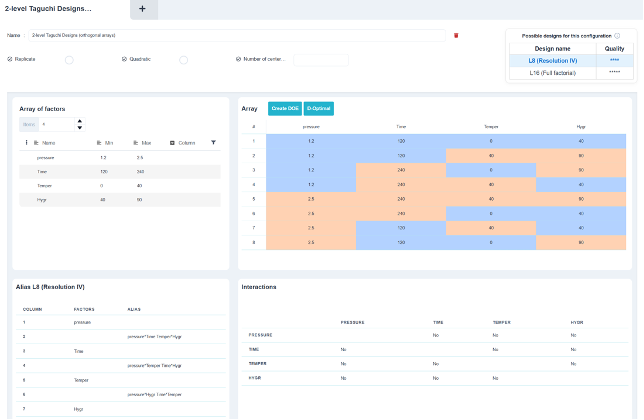Click the sort icon beside Min column
Screen dimensions: 644x420
click(99, 143)
